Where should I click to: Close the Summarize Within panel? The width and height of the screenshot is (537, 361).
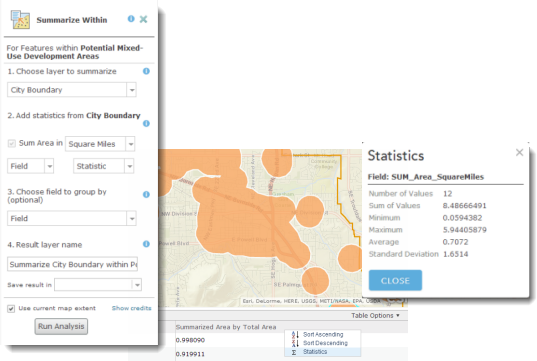[x=143, y=19]
